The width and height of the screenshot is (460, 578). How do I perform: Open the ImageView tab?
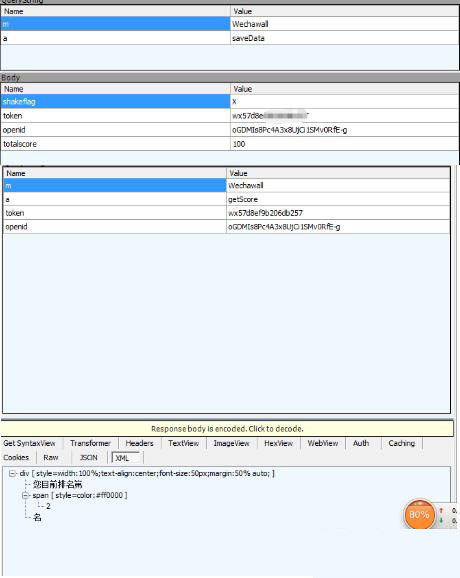tap(231, 443)
